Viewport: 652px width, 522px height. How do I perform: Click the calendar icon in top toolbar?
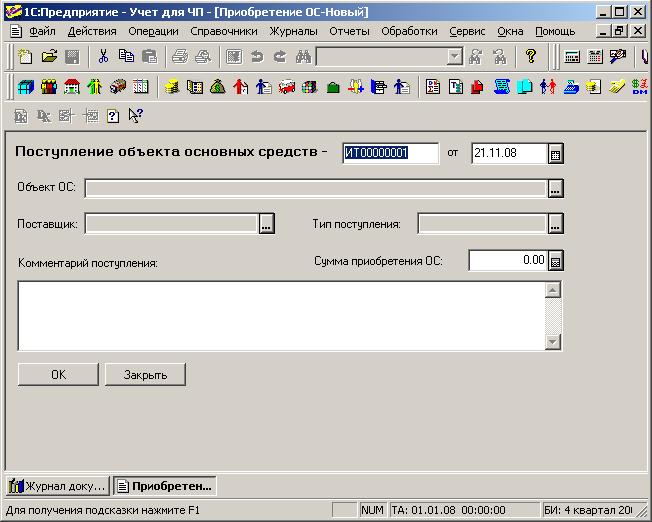click(x=596, y=57)
